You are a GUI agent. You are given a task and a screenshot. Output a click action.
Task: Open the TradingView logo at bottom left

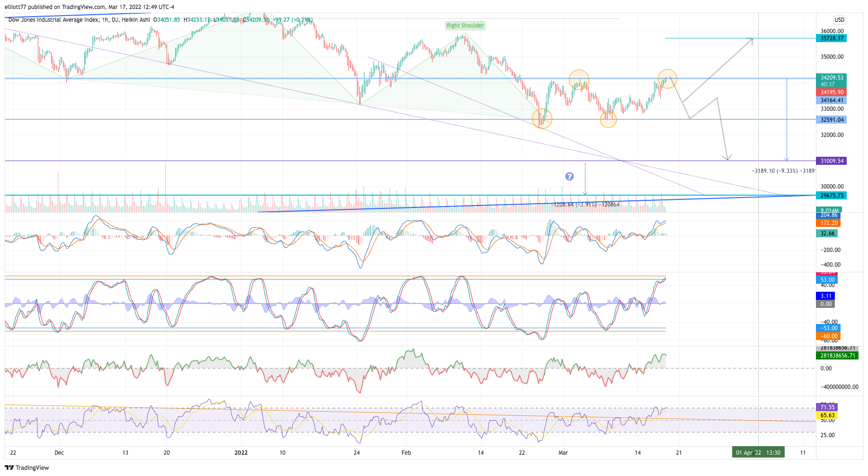[x=27, y=467]
